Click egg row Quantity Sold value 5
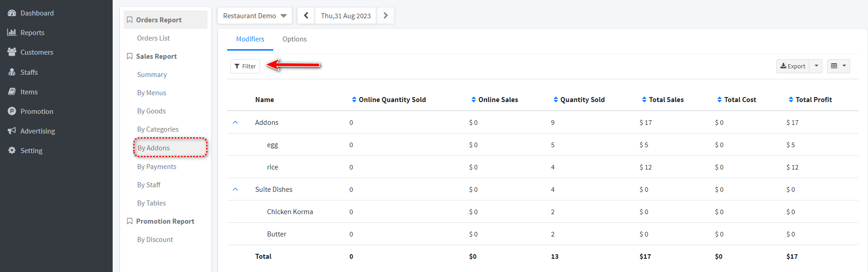This screenshot has height=272, width=868. pos(553,145)
